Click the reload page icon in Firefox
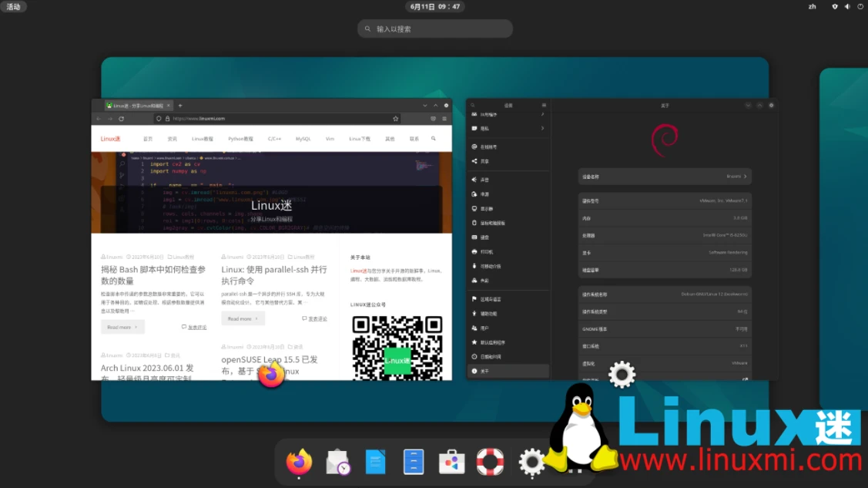 tap(121, 118)
